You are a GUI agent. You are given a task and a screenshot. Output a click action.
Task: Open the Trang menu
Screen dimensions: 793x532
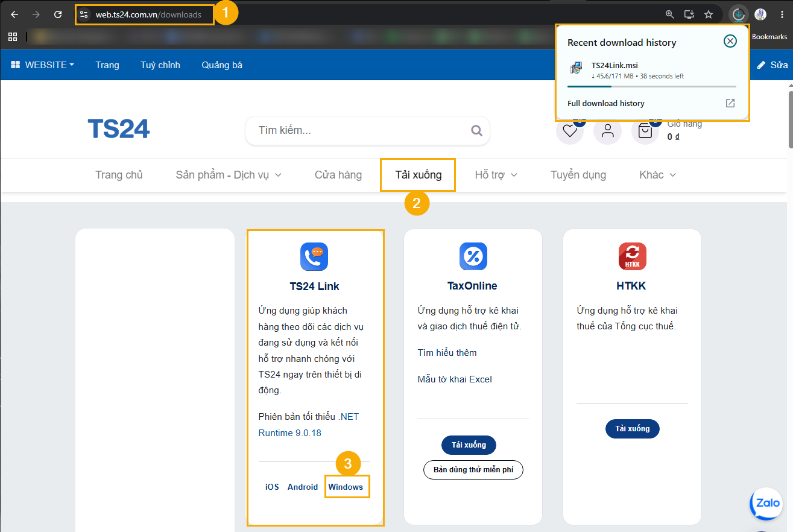coord(107,65)
